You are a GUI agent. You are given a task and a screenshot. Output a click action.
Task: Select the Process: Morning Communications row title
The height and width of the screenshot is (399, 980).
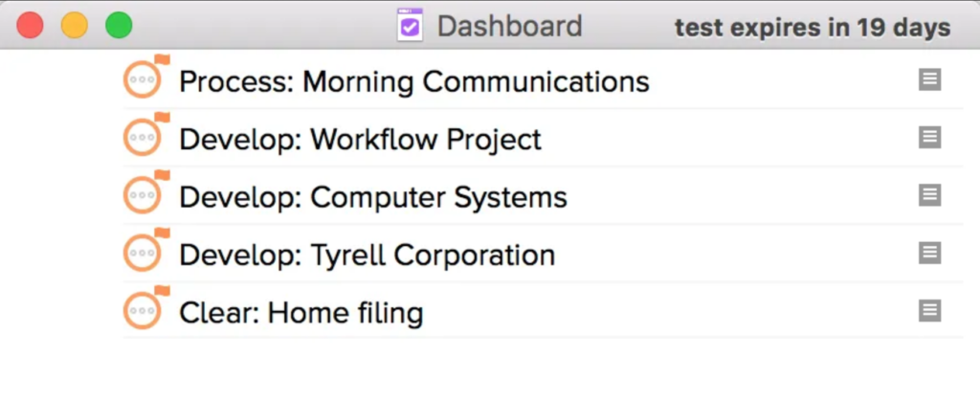[x=413, y=82]
